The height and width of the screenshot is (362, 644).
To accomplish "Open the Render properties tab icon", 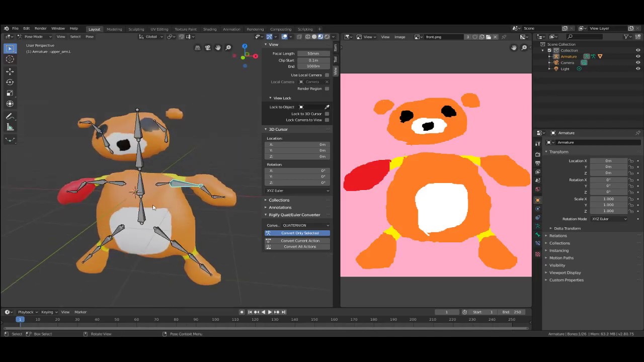I will [538, 154].
